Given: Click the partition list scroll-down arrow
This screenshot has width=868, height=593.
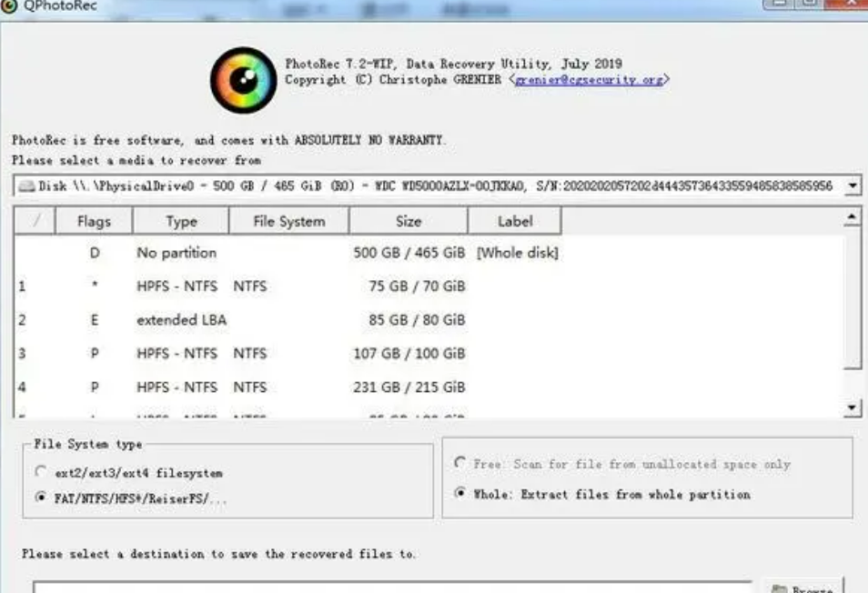Looking at the screenshot, I should click(853, 408).
